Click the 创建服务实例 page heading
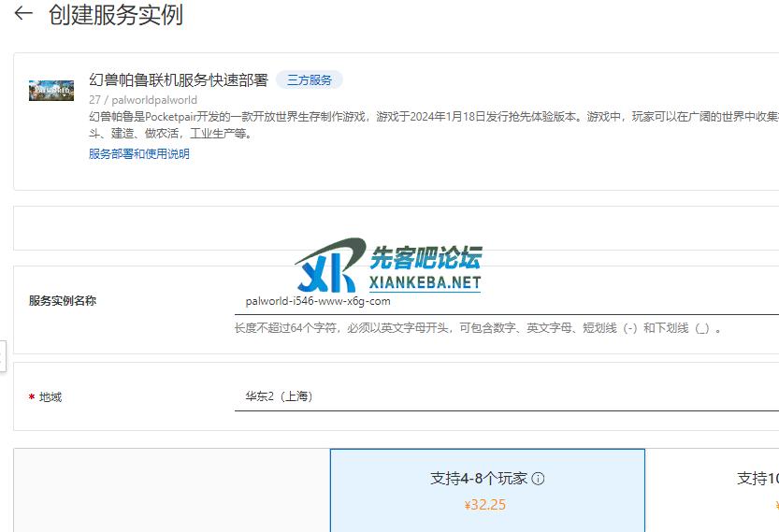 [116, 15]
